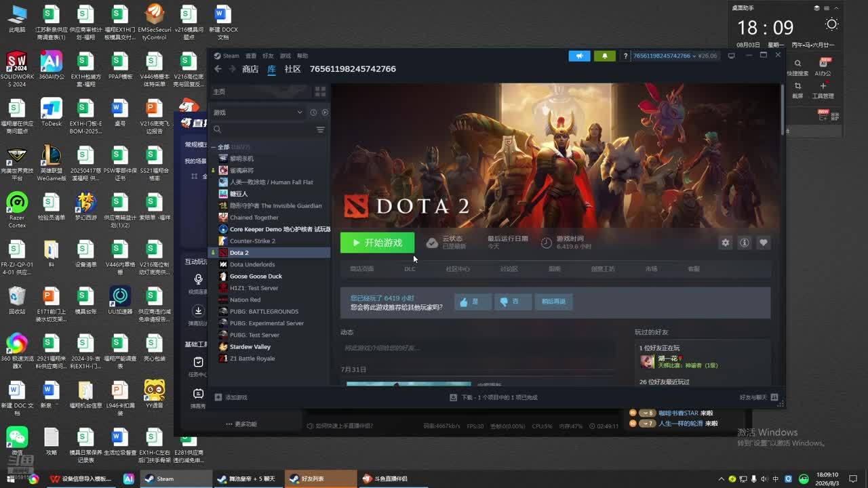Open the Steam question mark help button
868x488 pixels.
click(x=625, y=56)
